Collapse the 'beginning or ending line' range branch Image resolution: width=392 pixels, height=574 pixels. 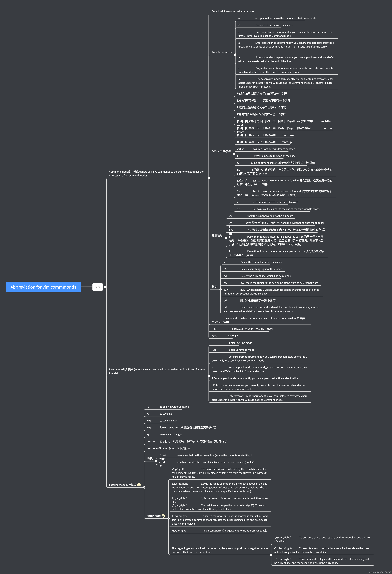[271, 555]
